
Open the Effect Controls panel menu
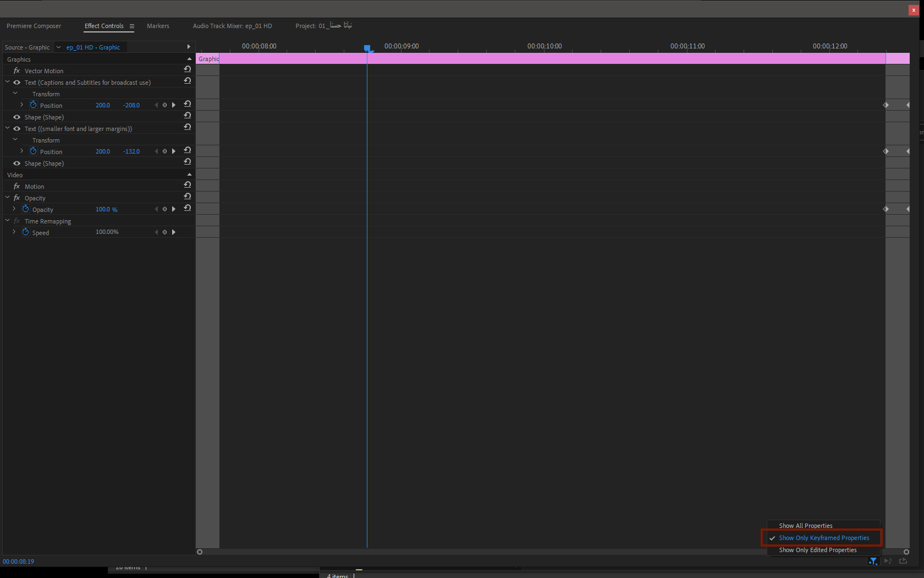click(132, 26)
